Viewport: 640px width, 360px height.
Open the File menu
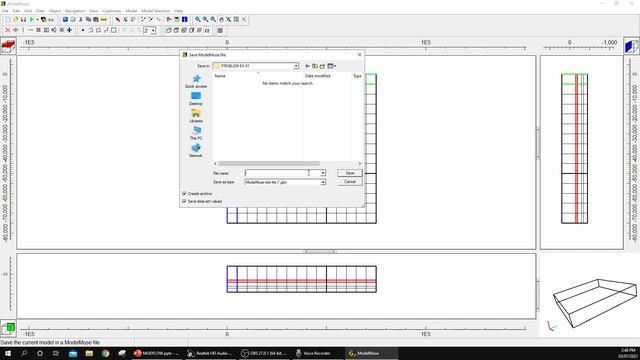(5, 11)
